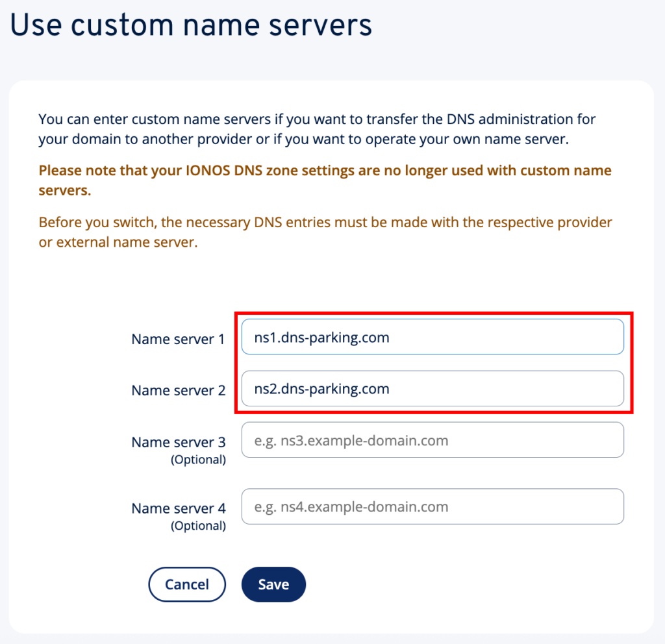
Task: Click the "Use custom name servers" heading
Action: coord(191,26)
